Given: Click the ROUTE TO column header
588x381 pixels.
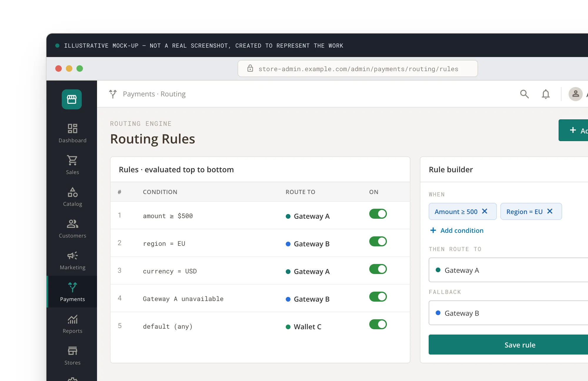Looking at the screenshot, I should (300, 192).
